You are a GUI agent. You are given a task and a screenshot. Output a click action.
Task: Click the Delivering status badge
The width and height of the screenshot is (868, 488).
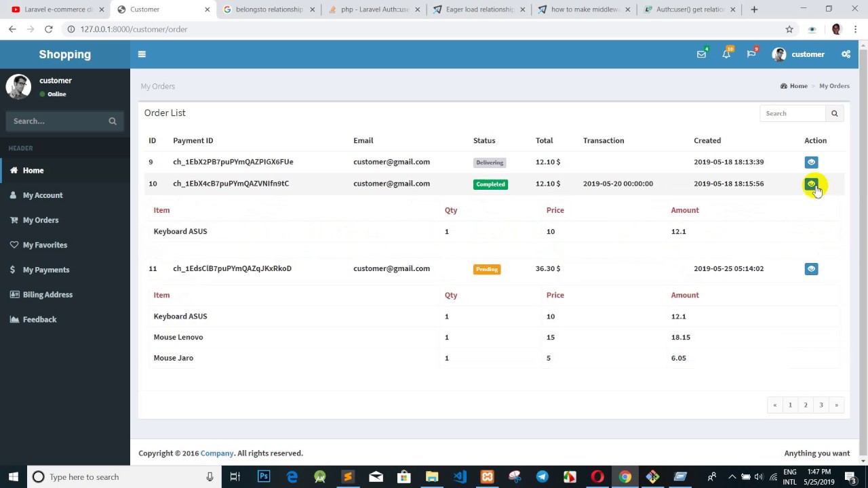[x=490, y=163]
